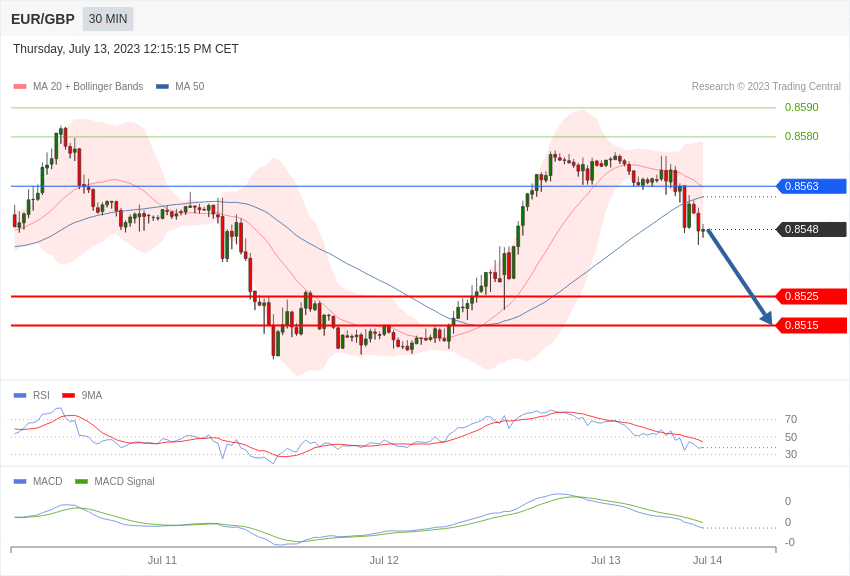Click the red 0.8515 support price tag
Viewport: 850px width, 576px height.
tap(812, 325)
